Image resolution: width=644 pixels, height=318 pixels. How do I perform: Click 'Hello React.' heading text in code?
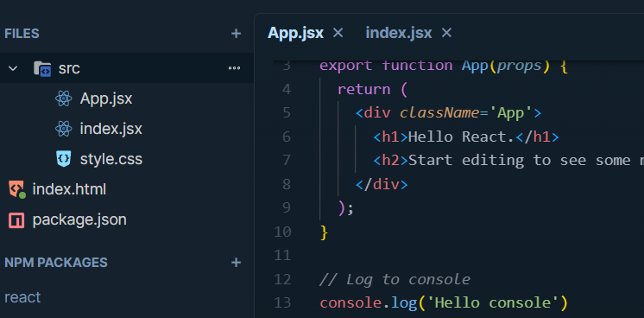click(x=461, y=137)
